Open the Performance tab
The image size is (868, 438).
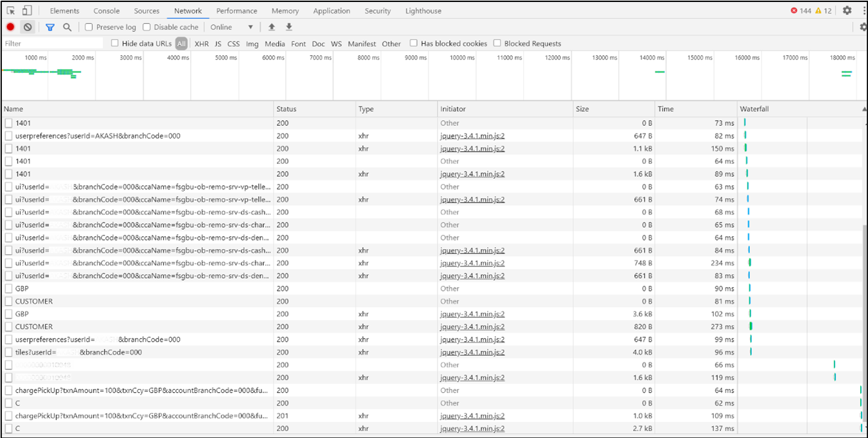(x=237, y=11)
